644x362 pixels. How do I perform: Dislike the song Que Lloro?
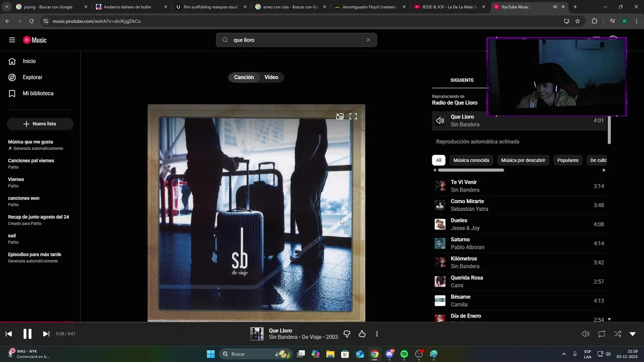347,334
